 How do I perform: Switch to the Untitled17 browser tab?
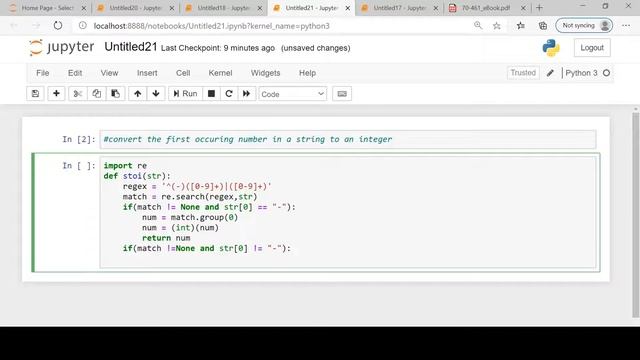pyautogui.click(x=400, y=8)
